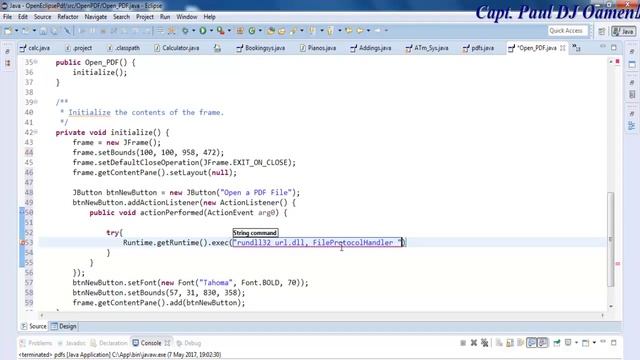Open the New Java Class dropdown arrow

coord(260,31)
